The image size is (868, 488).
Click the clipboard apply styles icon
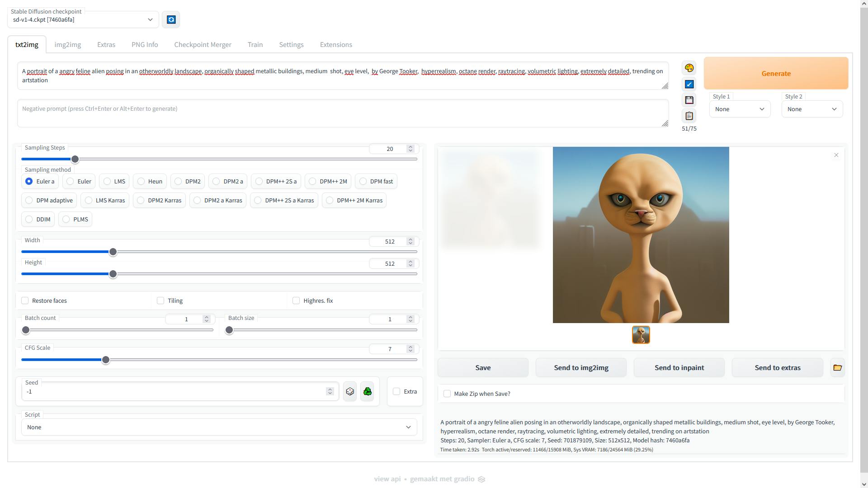tap(689, 116)
